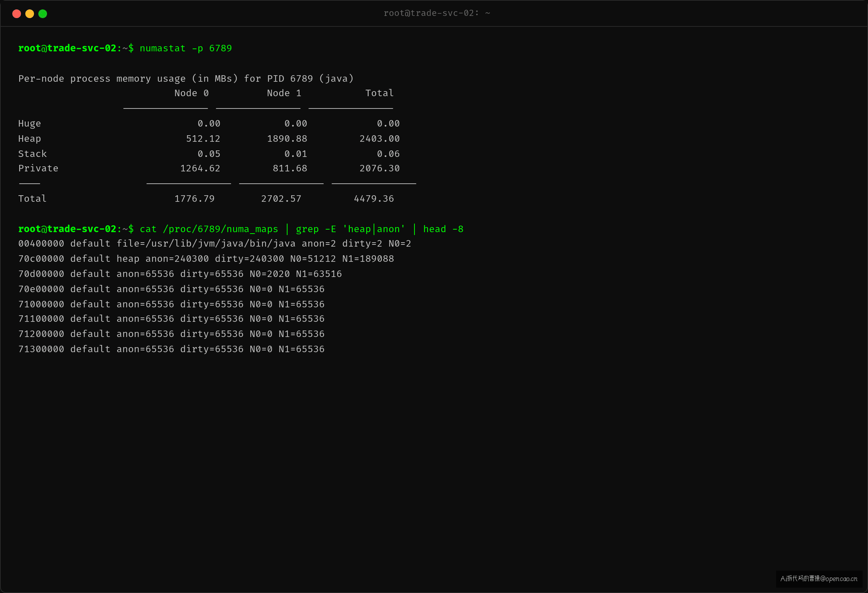Click the 71000000 address line
Image resolution: width=868 pixels, height=593 pixels.
tap(171, 304)
